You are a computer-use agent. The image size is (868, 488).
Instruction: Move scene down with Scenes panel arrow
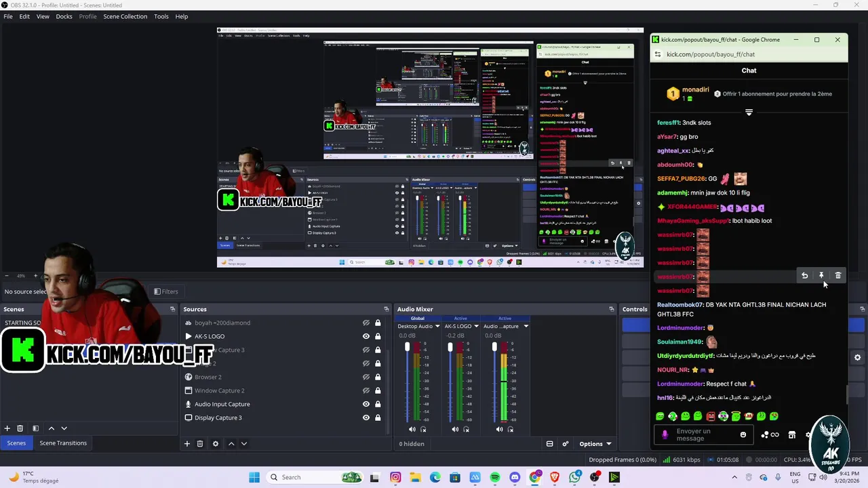(64, 428)
